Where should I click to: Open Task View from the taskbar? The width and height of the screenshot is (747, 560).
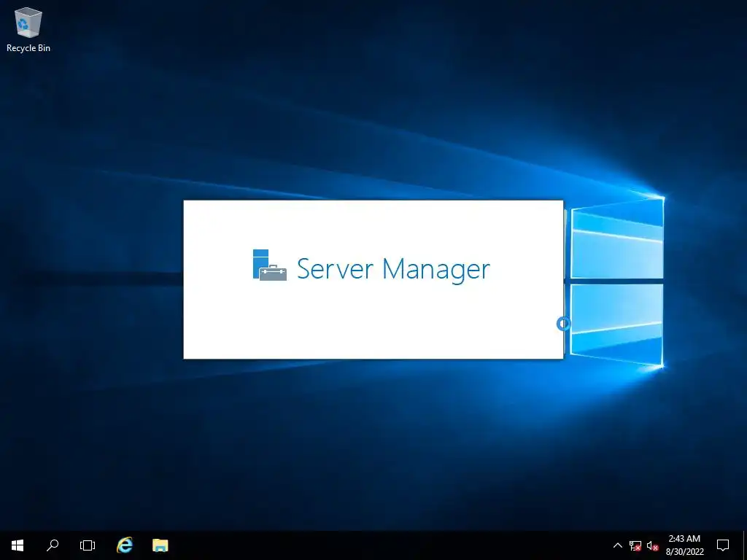88,545
